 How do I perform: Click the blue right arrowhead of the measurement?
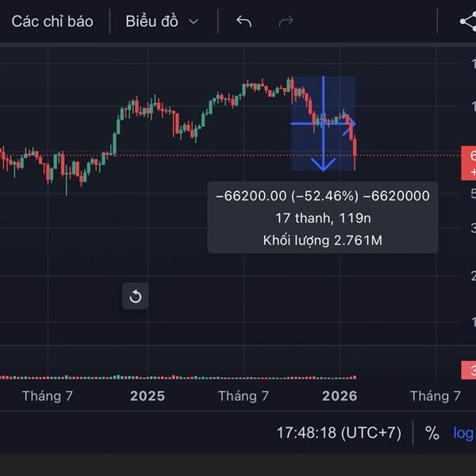point(351,123)
